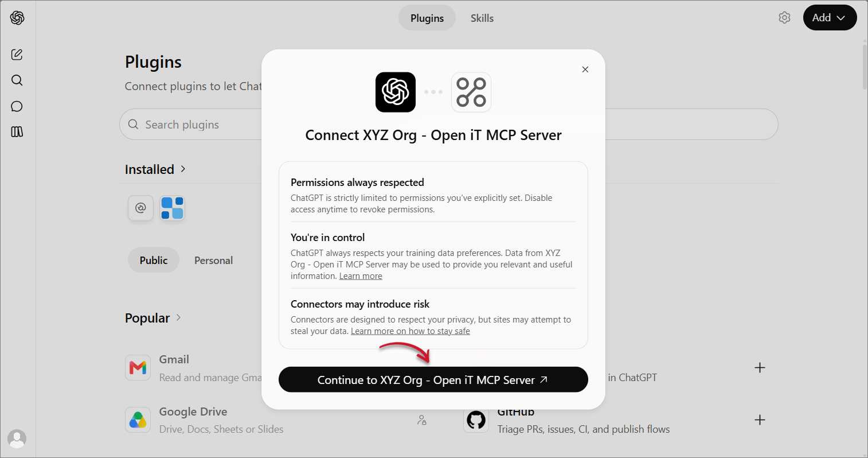
Task: Click the person icon beside Google Drive
Action: [x=422, y=420]
